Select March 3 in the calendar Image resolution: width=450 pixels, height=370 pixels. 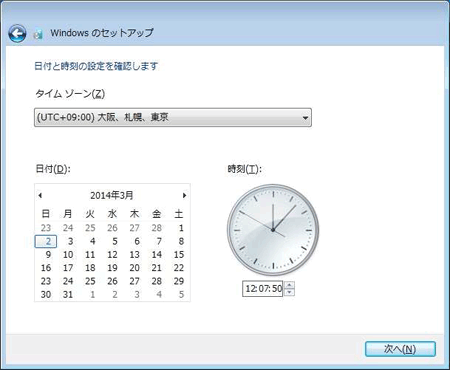70,241
